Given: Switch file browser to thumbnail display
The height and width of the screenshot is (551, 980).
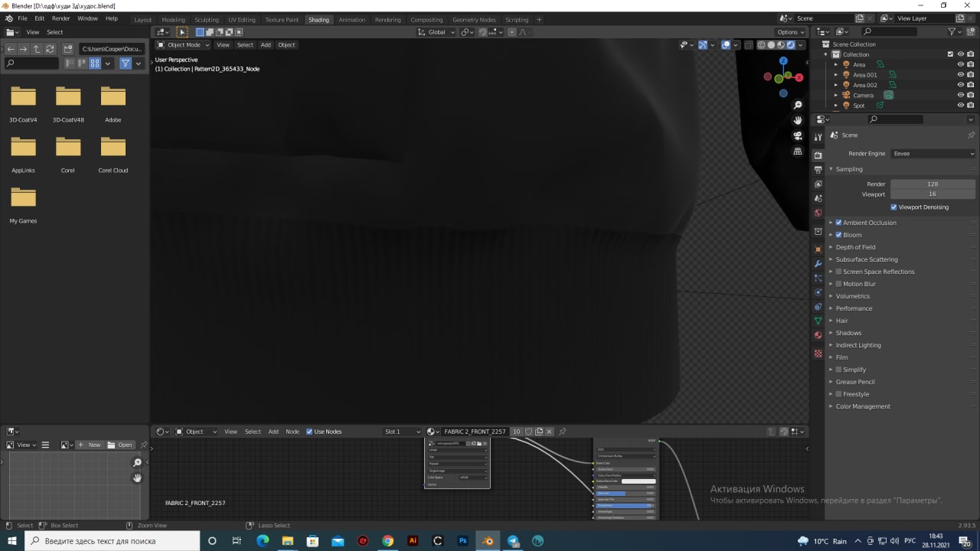Looking at the screenshot, I should point(95,64).
